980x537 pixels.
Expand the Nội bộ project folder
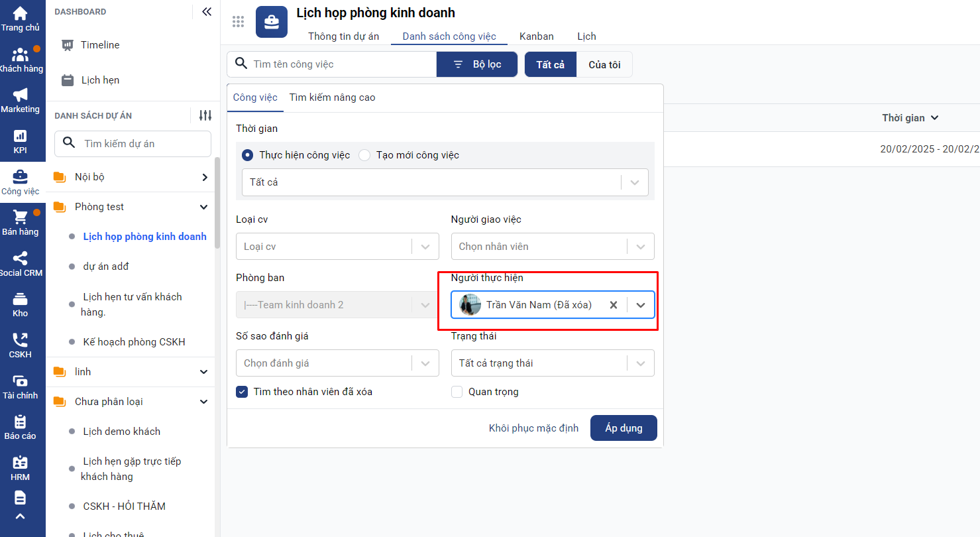tap(204, 177)
